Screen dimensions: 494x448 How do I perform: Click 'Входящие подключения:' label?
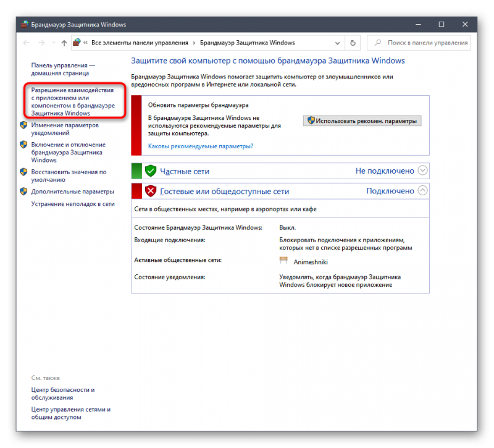(x=169, y=240)
